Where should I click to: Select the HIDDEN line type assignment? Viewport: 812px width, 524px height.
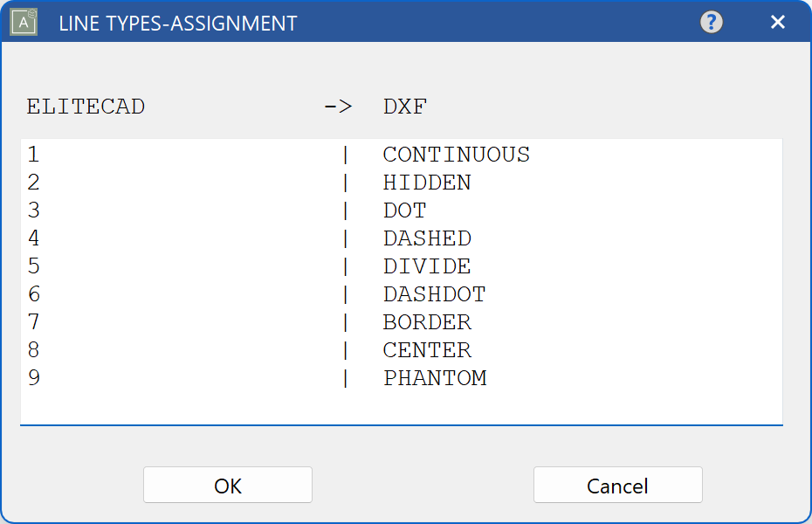[427, 183]
